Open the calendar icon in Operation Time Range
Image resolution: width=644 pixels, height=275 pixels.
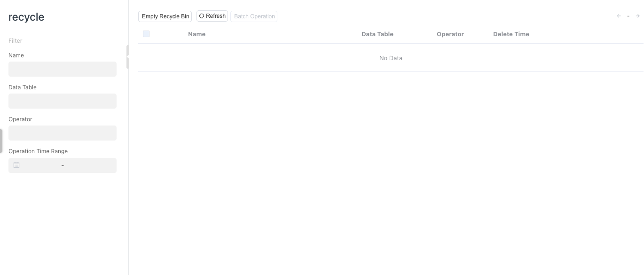click(16, 165)
